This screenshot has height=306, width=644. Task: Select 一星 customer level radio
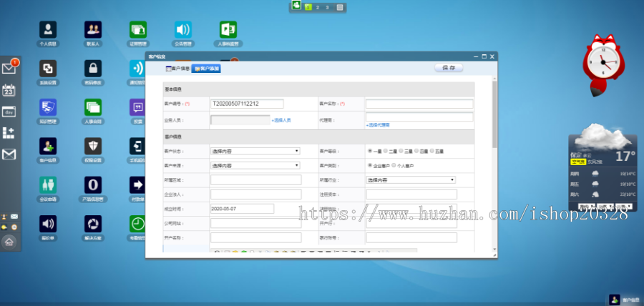tap(370, 151)
